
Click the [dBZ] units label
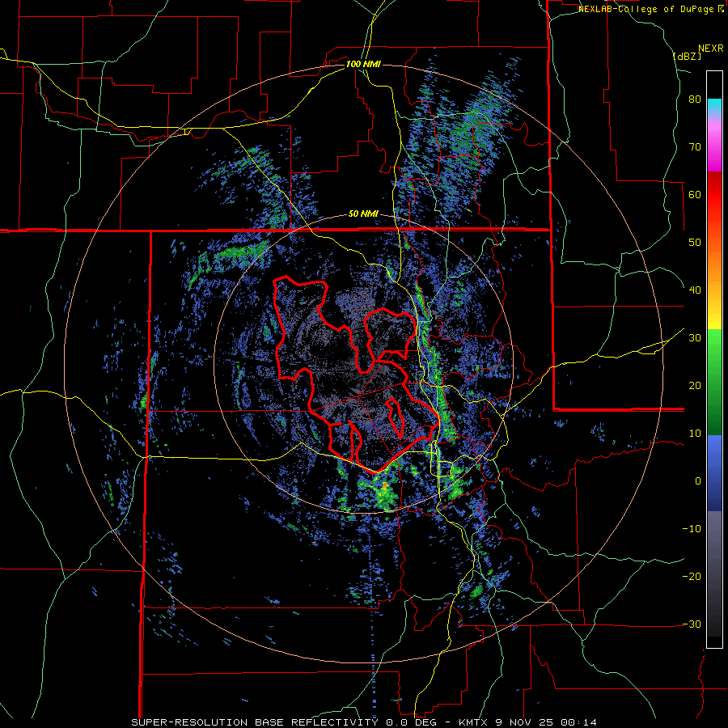tap(688, 56)
